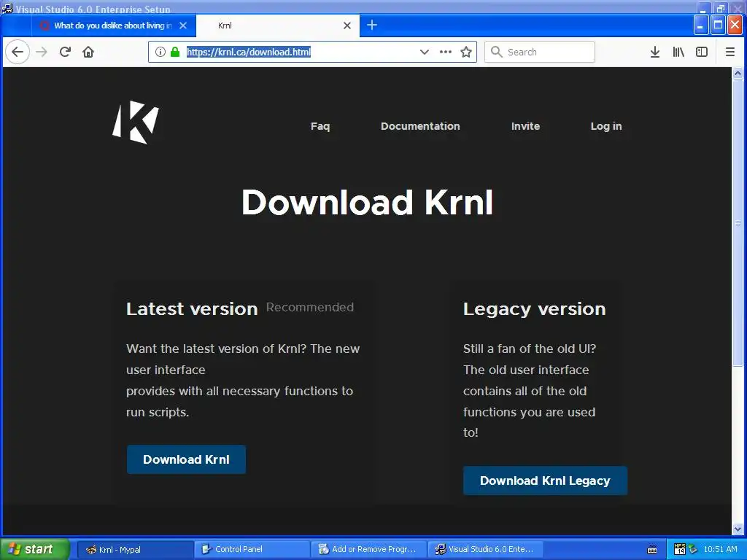Viewport: 747px width, 560px height.
Task: Click the 'Legacy version' heading
Action: pyautogui.click(x=535, y=309)
